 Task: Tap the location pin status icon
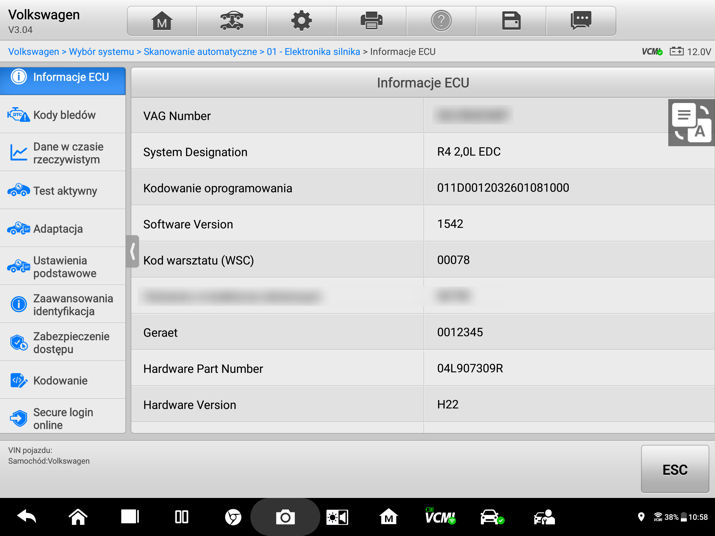pyautogui.click(x=641, y=517)
